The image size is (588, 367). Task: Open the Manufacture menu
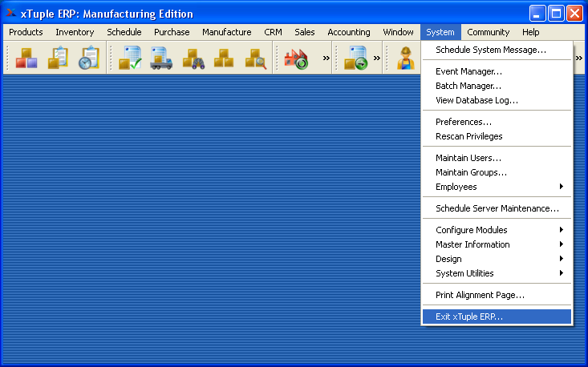pyautogui.click(x=226, y=32)
